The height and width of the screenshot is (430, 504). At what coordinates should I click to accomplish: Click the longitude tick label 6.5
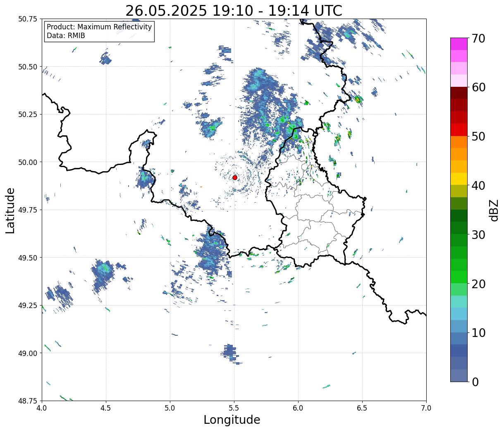(362, 408)
